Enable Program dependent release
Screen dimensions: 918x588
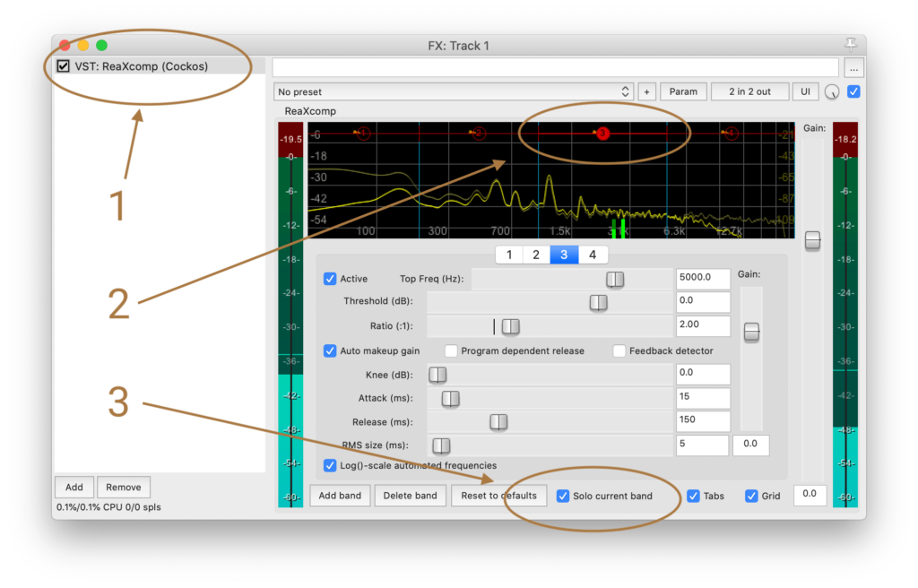point(451,350)
